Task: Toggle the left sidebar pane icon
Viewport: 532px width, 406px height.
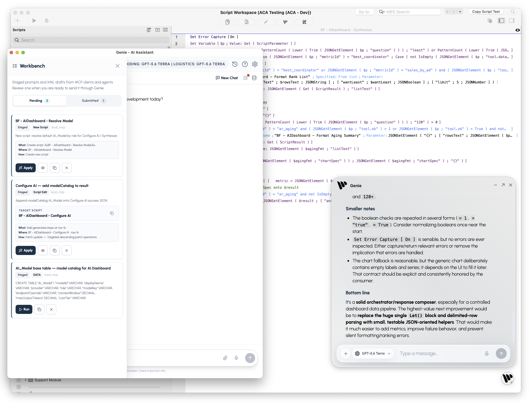Action: (x=501, y=21)
